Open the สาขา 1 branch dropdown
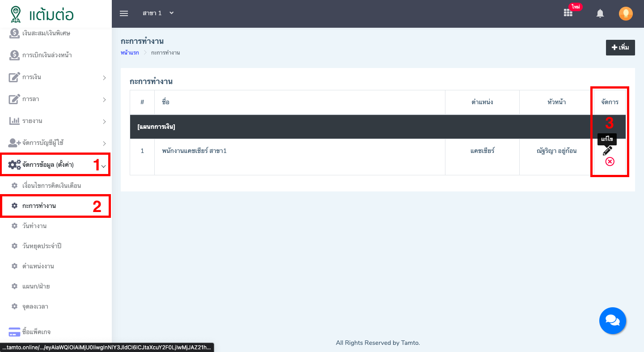 158,13
